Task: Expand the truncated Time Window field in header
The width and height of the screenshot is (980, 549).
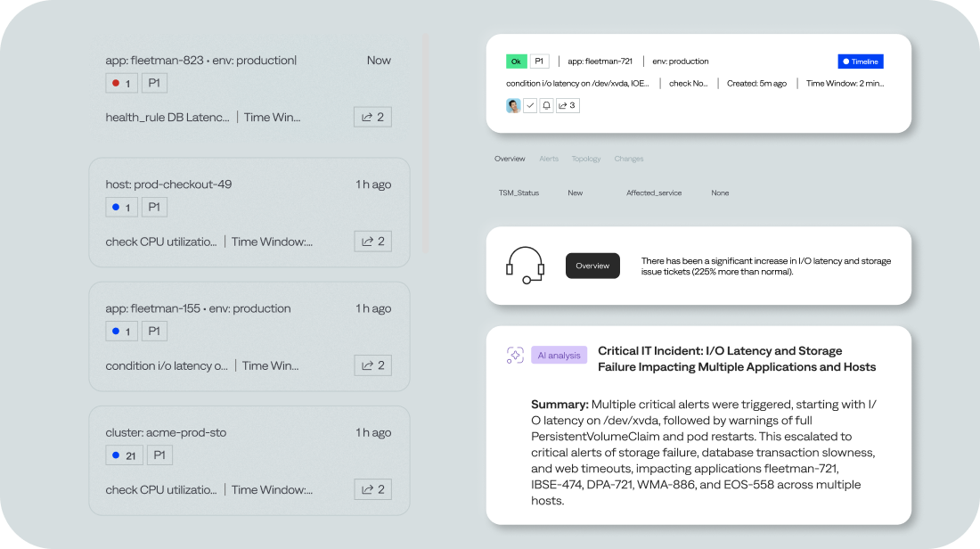Action: 844,83
